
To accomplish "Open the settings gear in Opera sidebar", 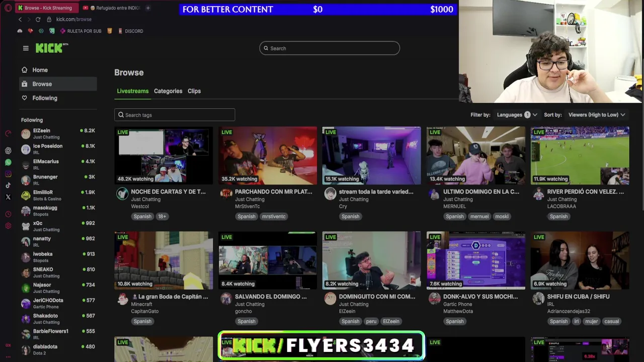I will pos(8,226).
